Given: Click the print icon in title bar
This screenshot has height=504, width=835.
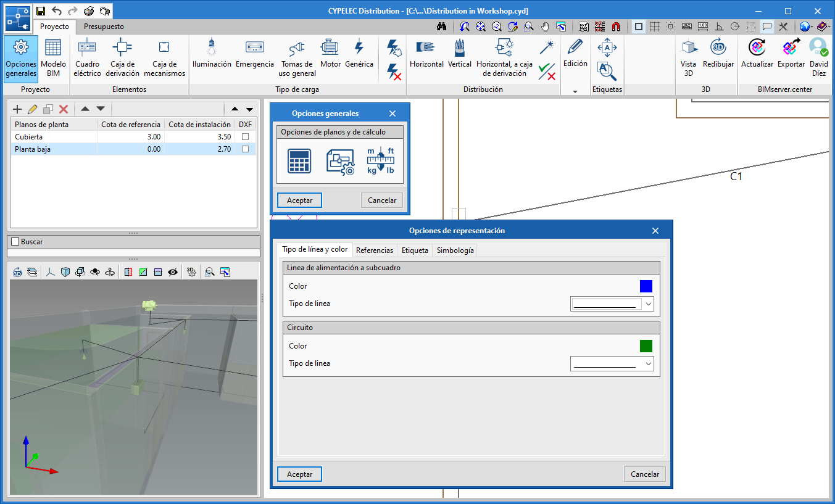Looking at the screenshot, I should [x=89, y=11].
